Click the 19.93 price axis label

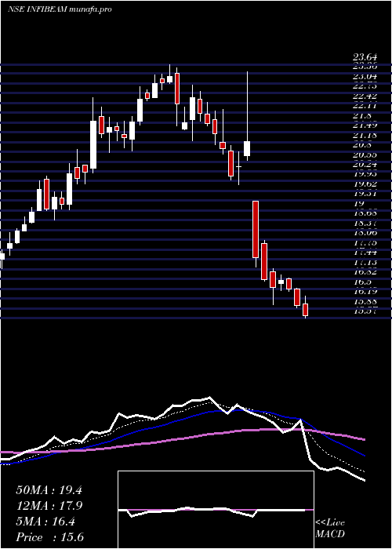(x=365, y=174)
